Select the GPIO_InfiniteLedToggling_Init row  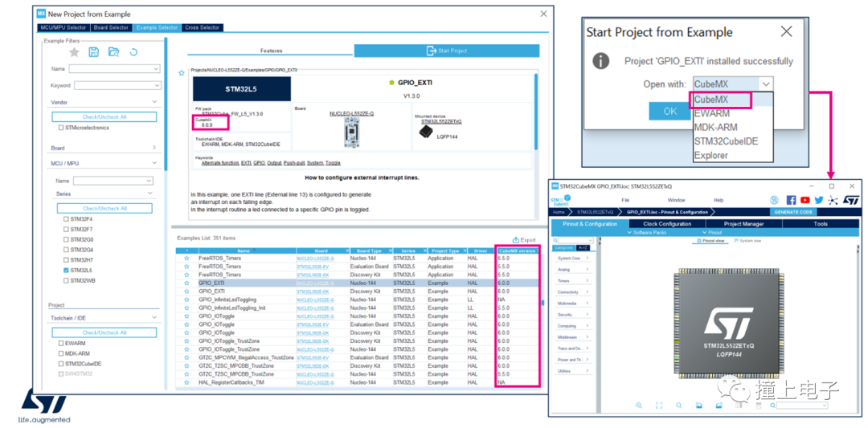(358, 308)
